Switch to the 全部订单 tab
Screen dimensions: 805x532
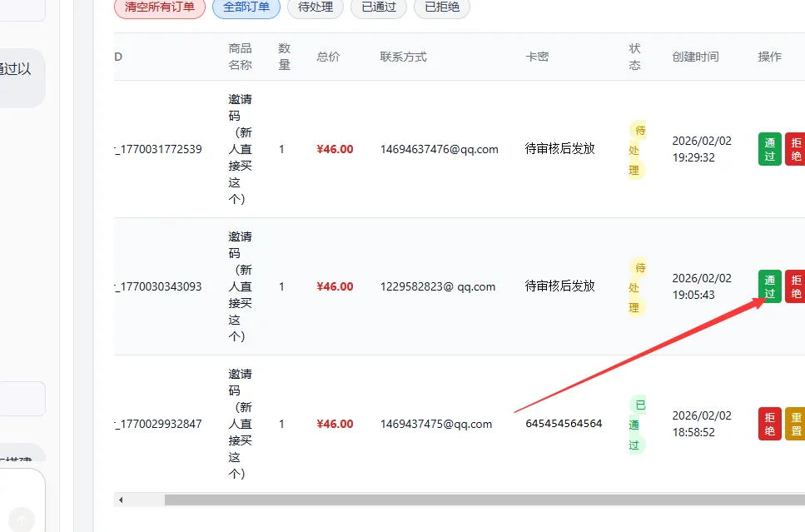(x=246, y=8)
